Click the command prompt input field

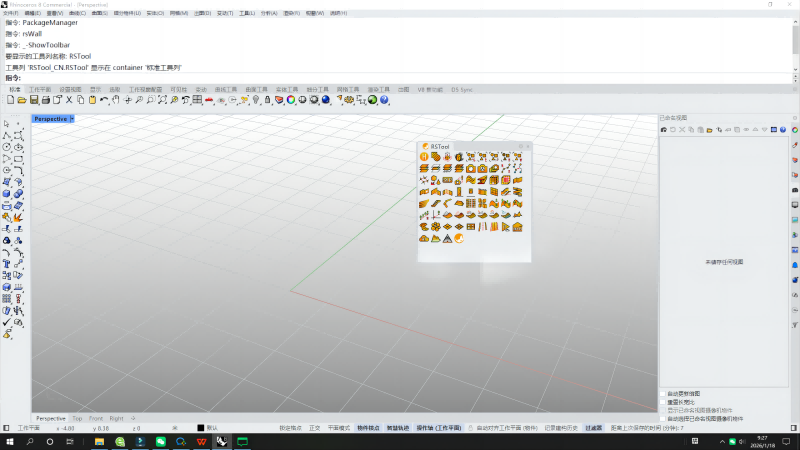tap(300, 77)
